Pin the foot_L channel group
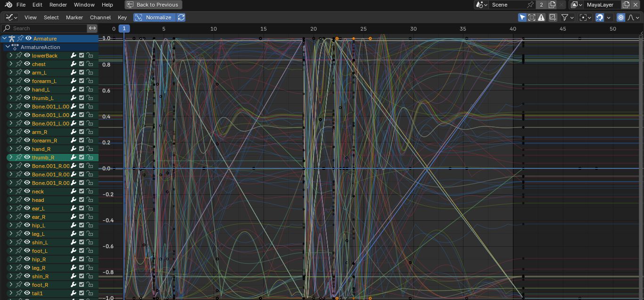This screenshot has height=300, width=644. [19, 251]
